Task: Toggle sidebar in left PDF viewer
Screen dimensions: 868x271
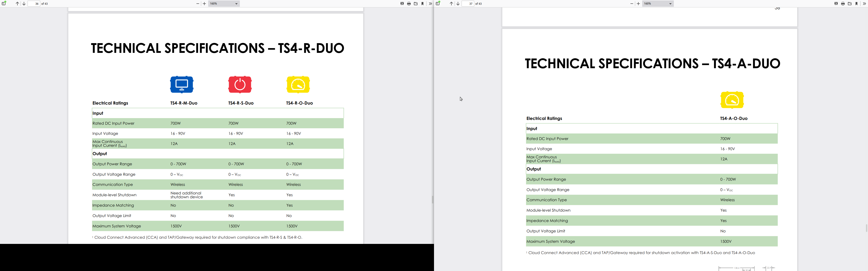Action: (4, 4)
